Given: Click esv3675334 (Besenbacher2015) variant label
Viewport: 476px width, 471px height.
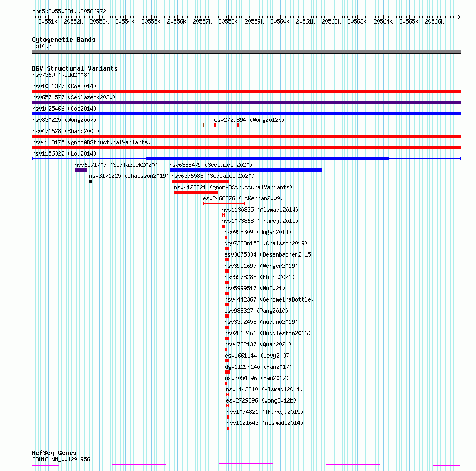Looking at the screenshot, I should (x=269, y=254).
